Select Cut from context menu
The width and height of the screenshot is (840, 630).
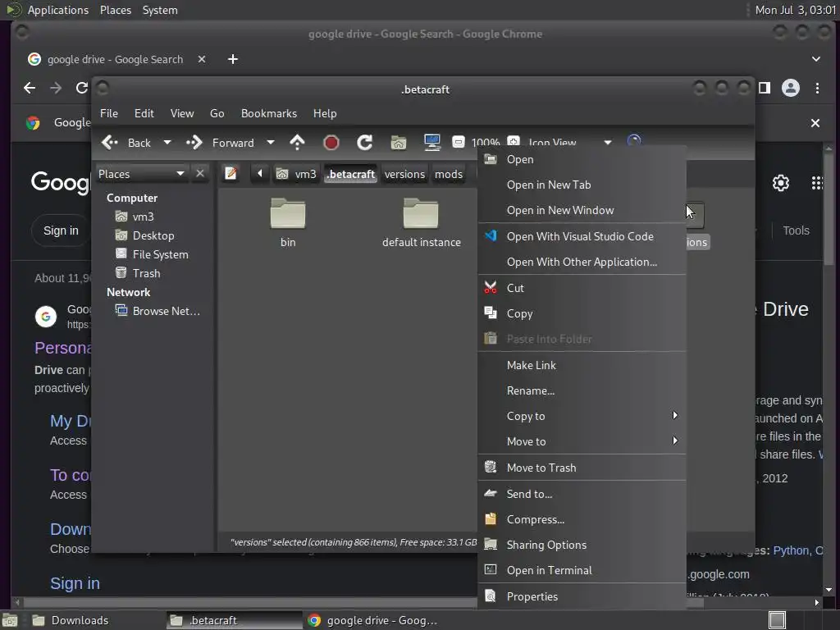click(582, 288)
